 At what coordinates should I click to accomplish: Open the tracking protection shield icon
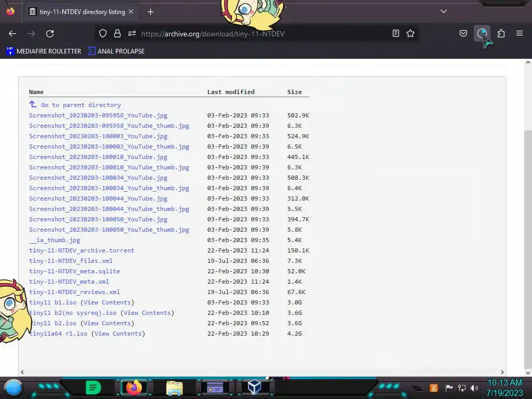103,33
